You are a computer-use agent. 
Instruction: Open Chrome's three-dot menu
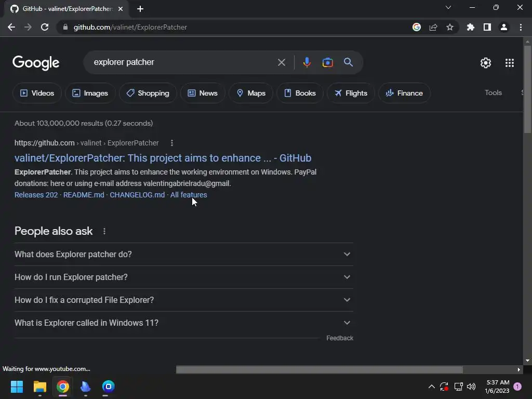pyautogui.click(x=521, y=27)
